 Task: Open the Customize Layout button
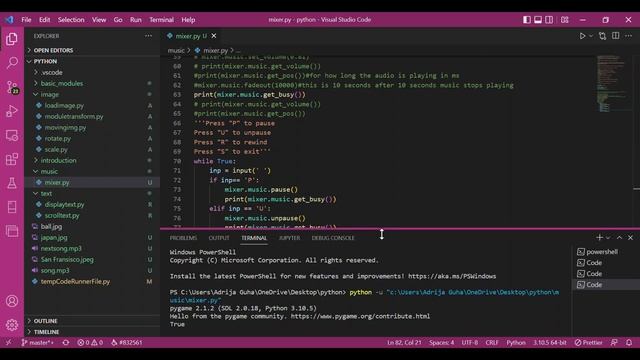click(x=564, y=20)
